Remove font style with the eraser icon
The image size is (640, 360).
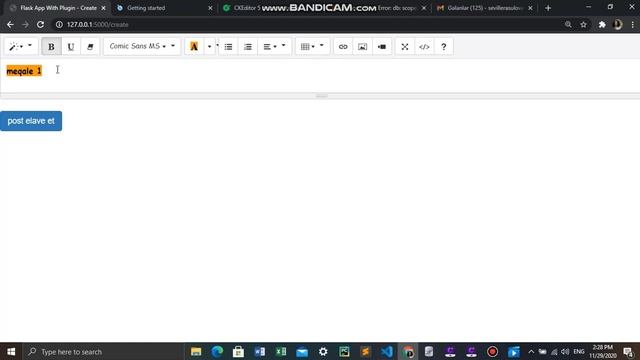pos(90,47)
